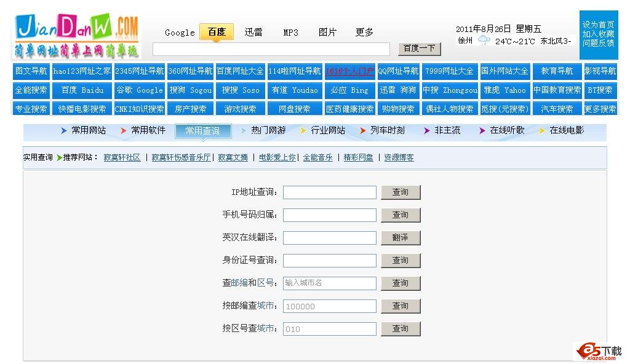The image size is (630, 364).
Task: Open 国外网站大全 link
Action: click(504, 71)
